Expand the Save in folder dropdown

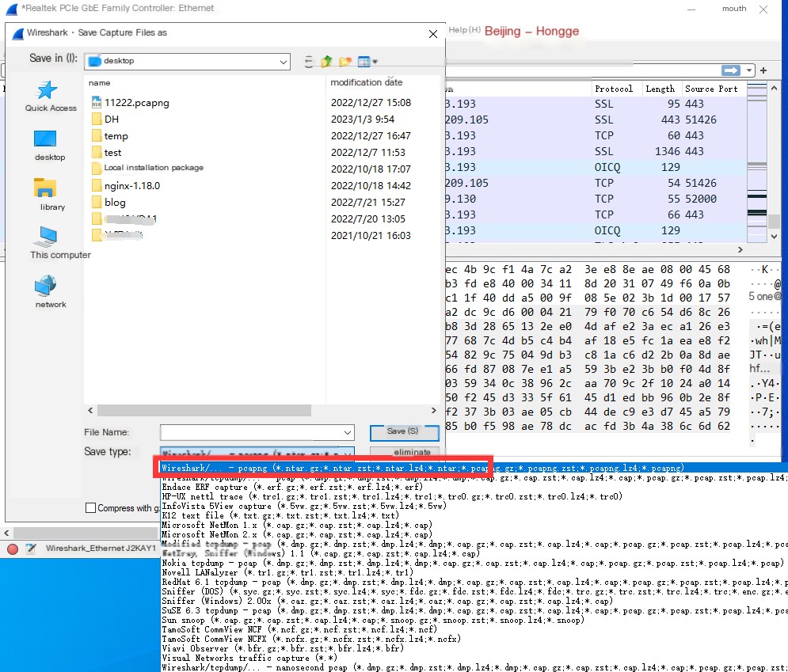tap(284, 62)
